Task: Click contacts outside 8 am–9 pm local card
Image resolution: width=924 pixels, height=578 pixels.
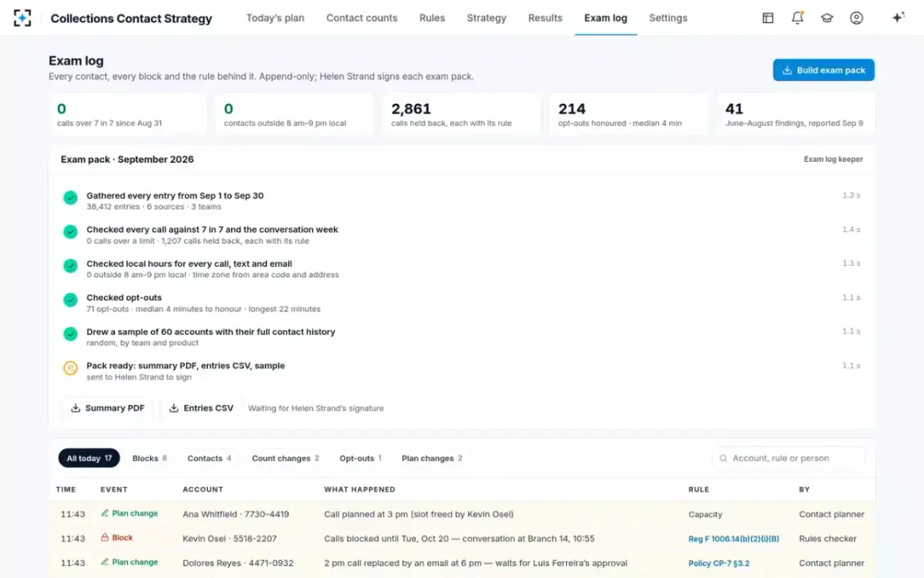Action: click(294, 115)
